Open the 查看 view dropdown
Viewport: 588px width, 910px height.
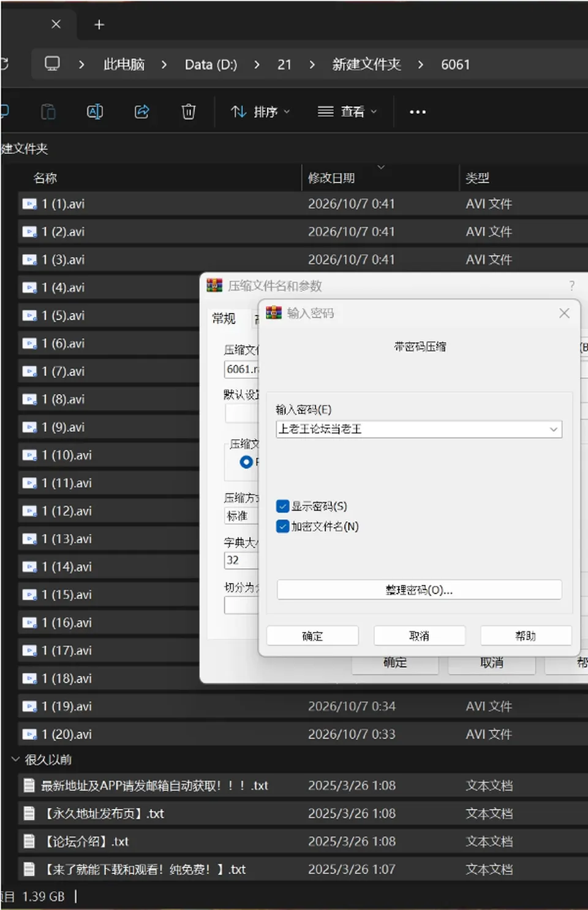(347, 111)
